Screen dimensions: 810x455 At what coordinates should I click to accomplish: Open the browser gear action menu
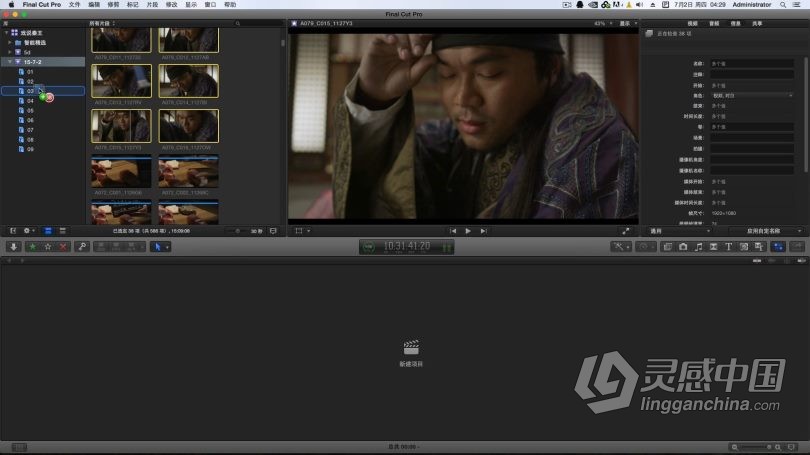pos(28,231)
